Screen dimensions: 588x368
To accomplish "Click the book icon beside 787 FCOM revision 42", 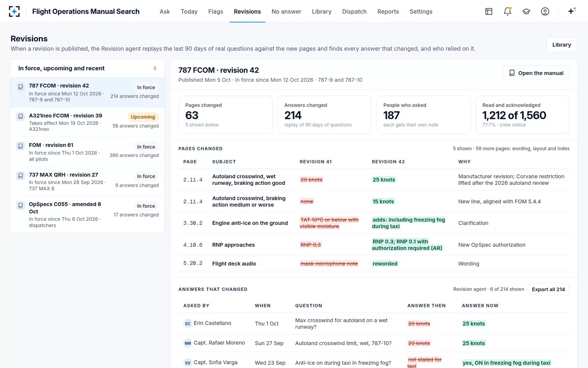I will [x=20, y=87].
